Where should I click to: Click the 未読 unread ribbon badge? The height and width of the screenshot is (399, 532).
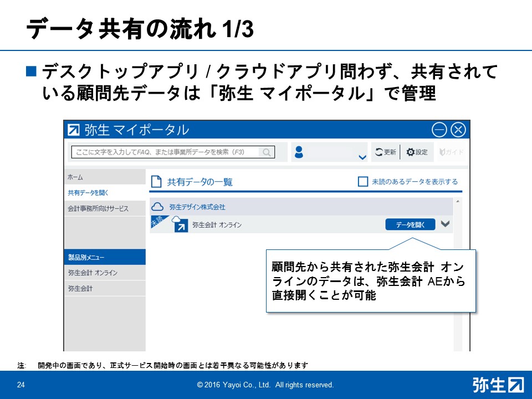tap(157, 221)
